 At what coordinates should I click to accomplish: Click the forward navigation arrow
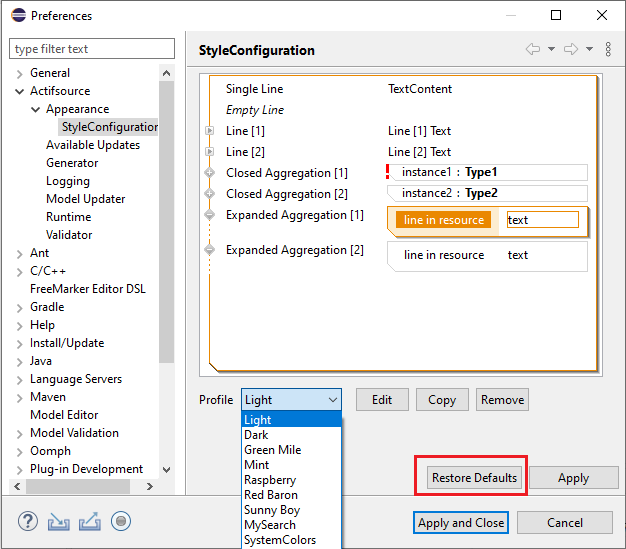(571, 49)
